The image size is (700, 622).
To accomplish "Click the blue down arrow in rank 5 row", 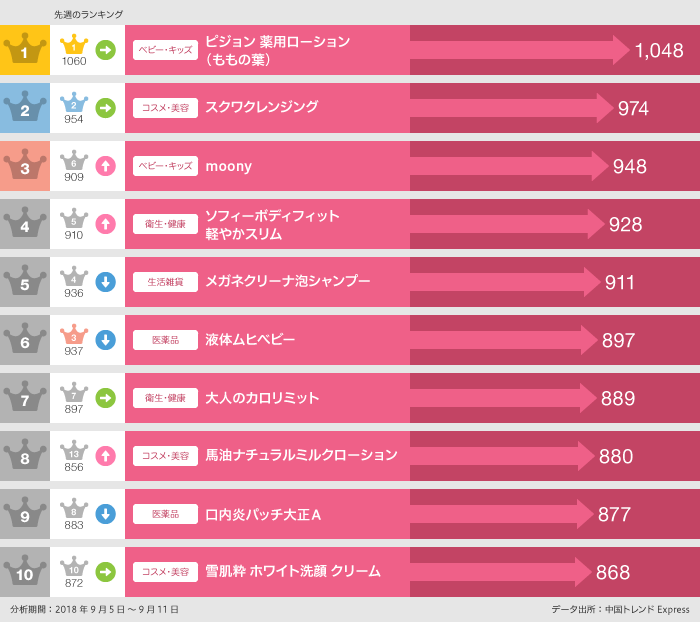I will 105,282.
